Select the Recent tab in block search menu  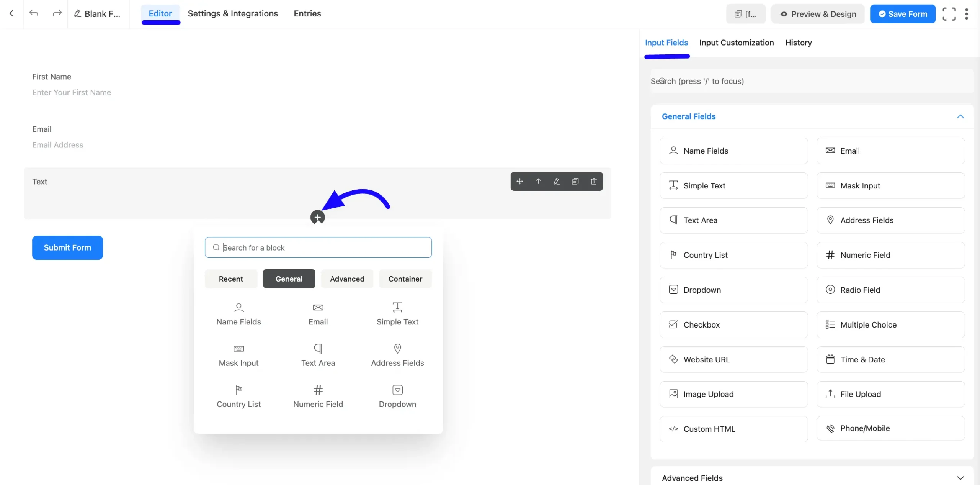point(230,279)
